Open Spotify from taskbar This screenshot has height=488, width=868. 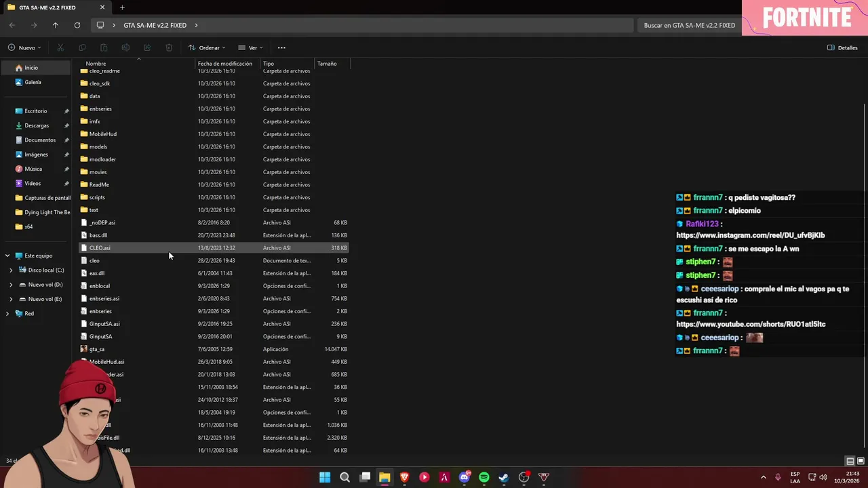click(x=484, y=477)
